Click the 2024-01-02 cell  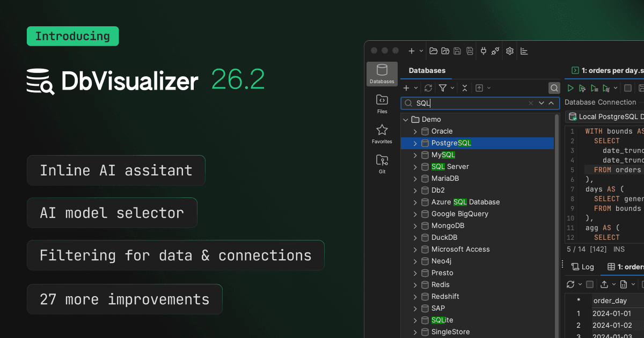point(612,325)
